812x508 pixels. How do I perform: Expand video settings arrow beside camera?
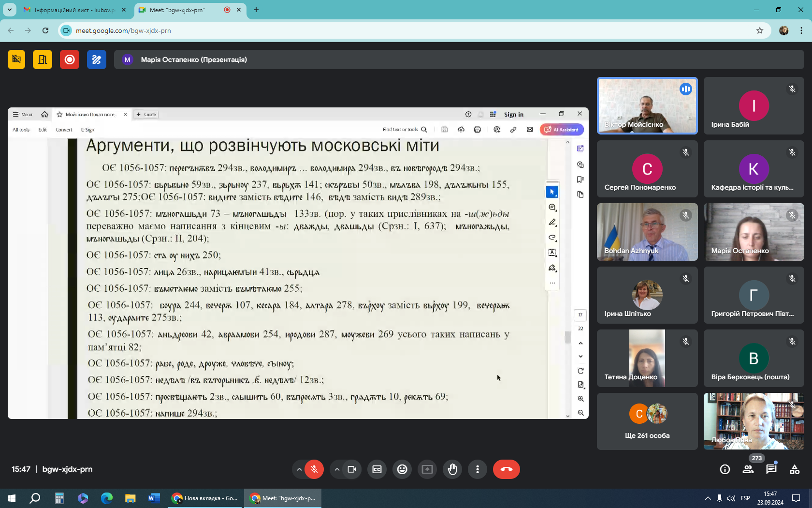click(x=337, y=469)
